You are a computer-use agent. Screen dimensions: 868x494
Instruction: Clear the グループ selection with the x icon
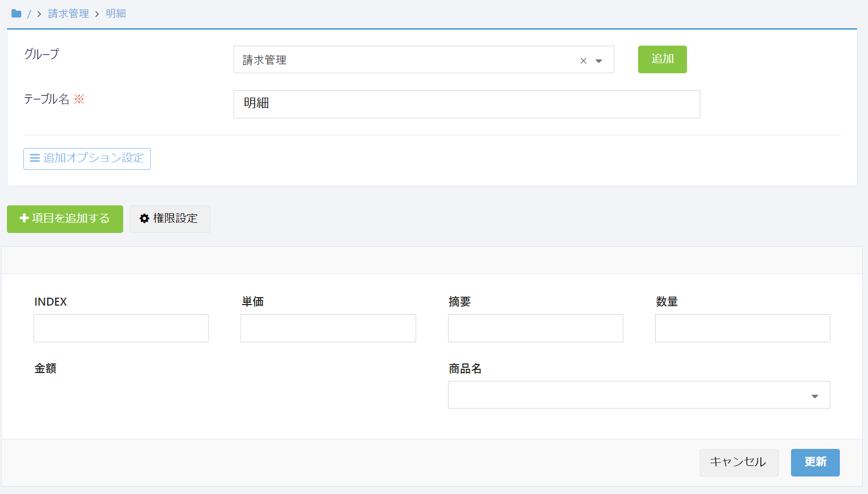583,60
